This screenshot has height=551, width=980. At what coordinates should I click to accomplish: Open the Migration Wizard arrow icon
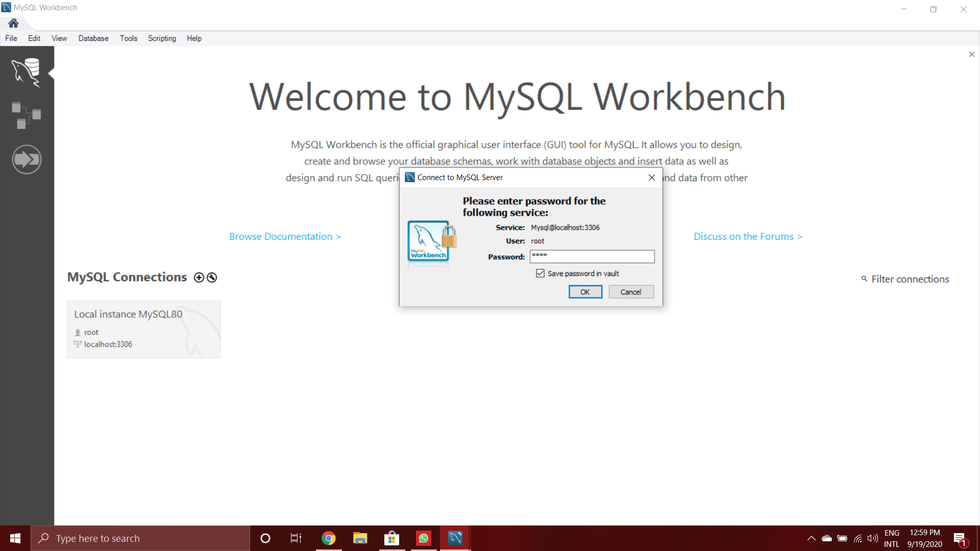pos(27,159)
